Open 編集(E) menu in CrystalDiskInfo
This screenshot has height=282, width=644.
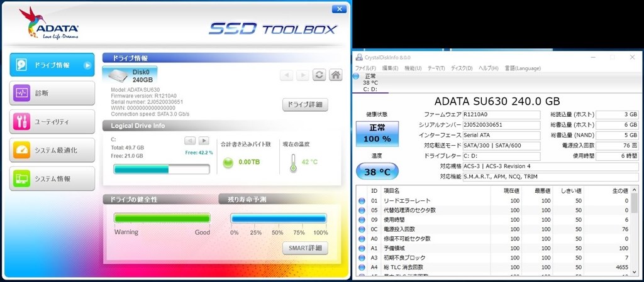pos(390,68)
